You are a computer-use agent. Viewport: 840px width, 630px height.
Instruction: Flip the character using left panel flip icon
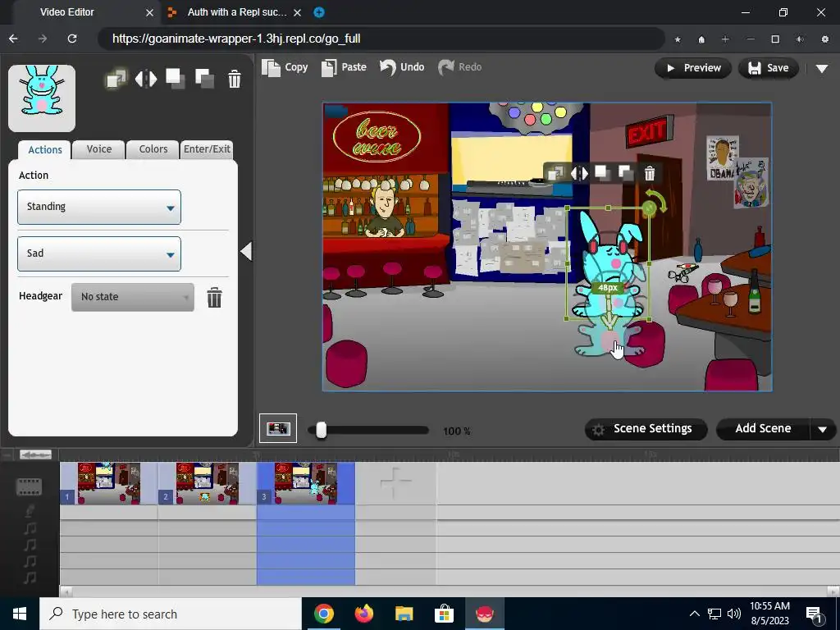coord(146,80)
